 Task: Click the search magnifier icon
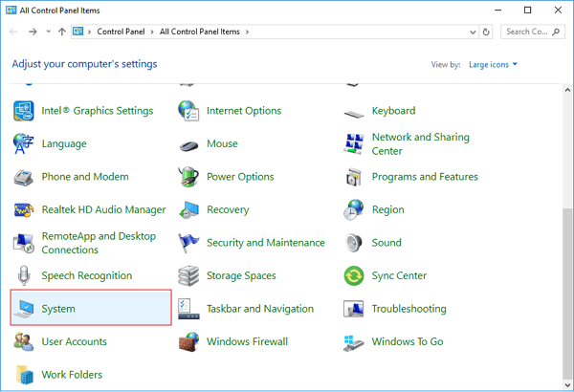[556, 32]
